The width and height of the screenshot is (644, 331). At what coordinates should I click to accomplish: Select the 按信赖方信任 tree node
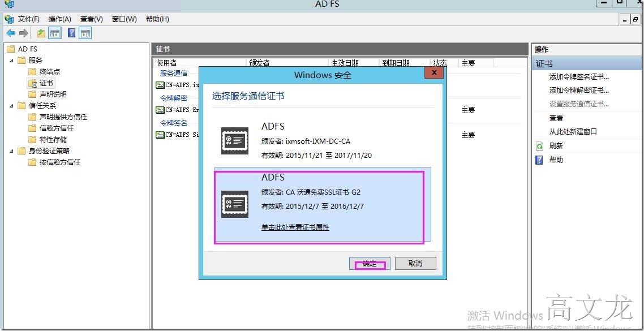[x=60, y=162]
